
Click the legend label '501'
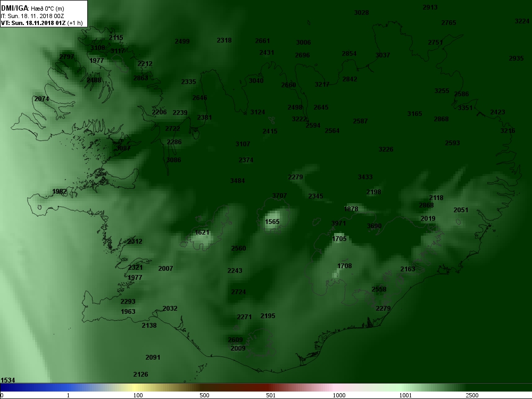pos(271,395)
